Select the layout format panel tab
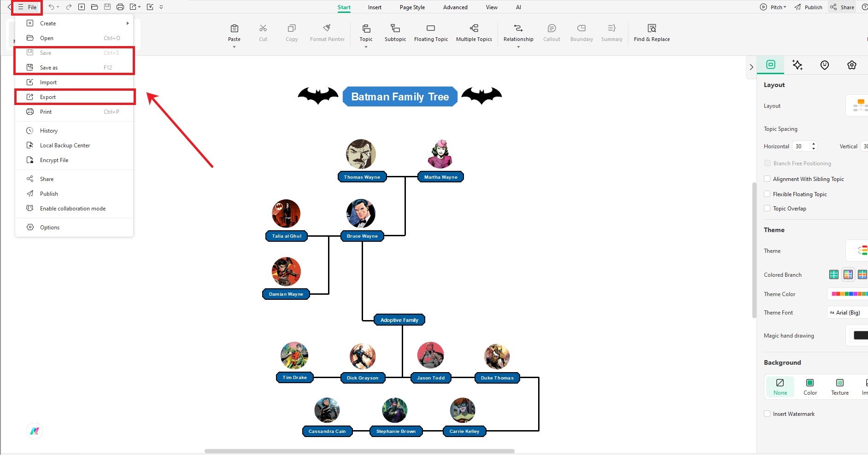 pyautogui.click(x=771, y=64)
